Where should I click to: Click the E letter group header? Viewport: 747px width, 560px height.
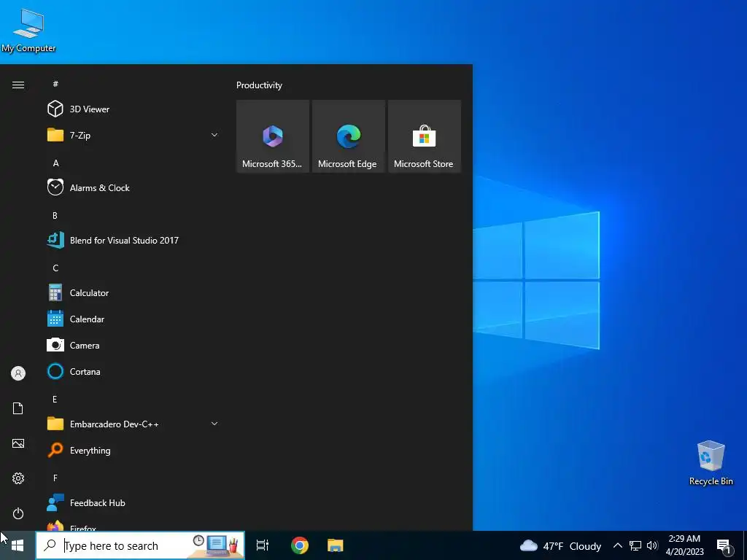tap(55, 399)
